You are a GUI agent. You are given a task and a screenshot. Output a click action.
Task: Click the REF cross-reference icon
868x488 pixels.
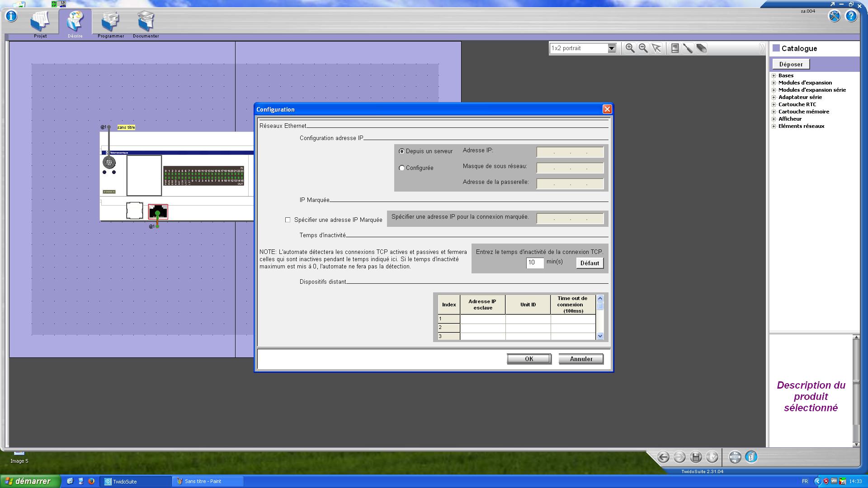point(735,457)
